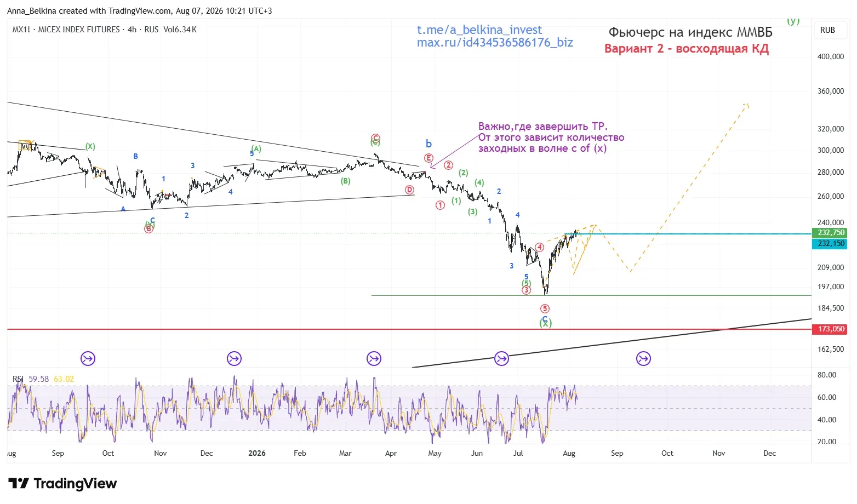Click the 209,000 price scale label

click(831, 268)
